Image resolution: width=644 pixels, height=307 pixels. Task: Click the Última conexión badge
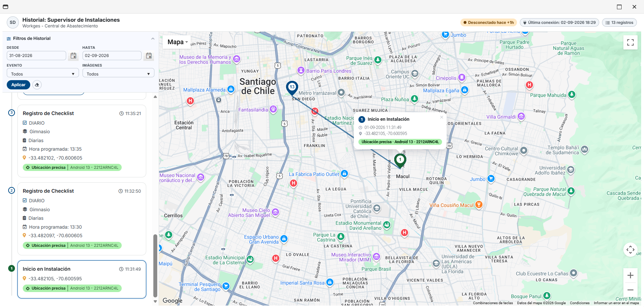[559, 22]
